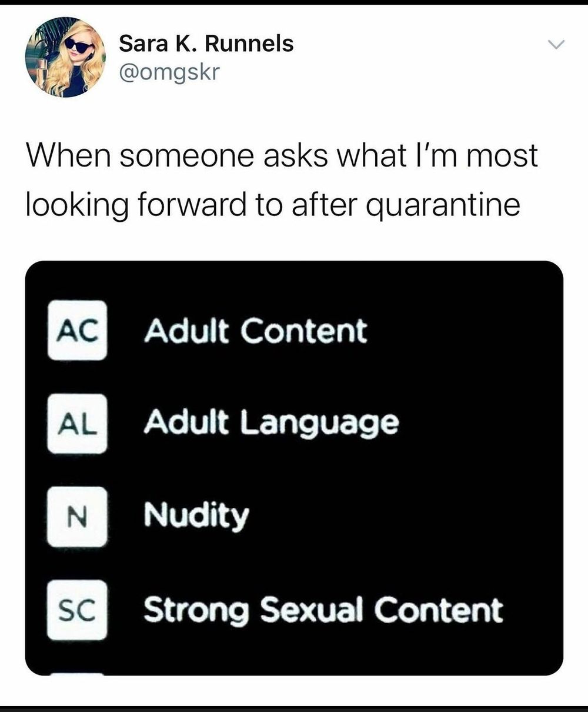Image resolution: width=588 pixels, height=712 pixels.
Task: Click the partially visible badge at image bottom
Action: 78,674
